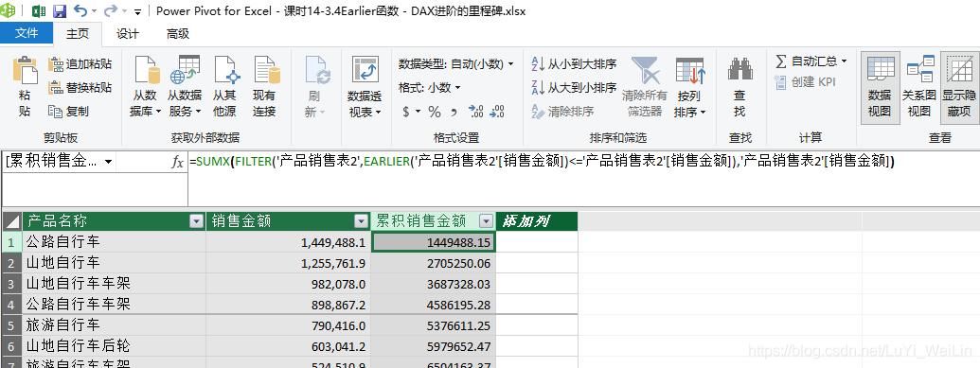Viewport: 980px width, 368px height.
Task: Open 数据透视表 (PivotTable) button
Action: (x=365, y=87)
